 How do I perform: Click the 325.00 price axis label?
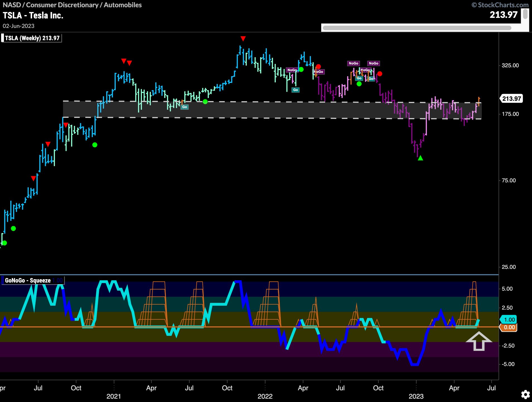[x=510, y=65]
